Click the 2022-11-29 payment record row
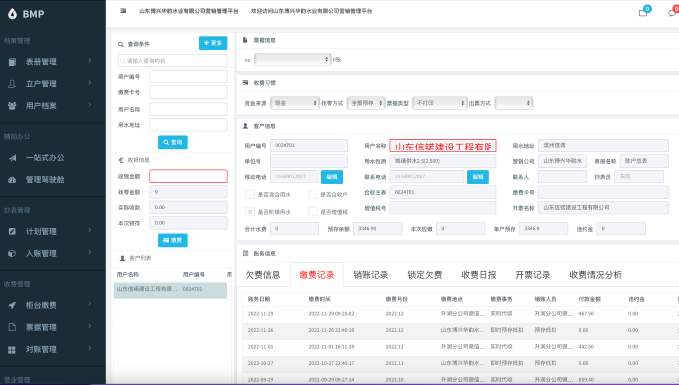Image resolution: width=679 pixels, height=385 pixels. (461, 314)
